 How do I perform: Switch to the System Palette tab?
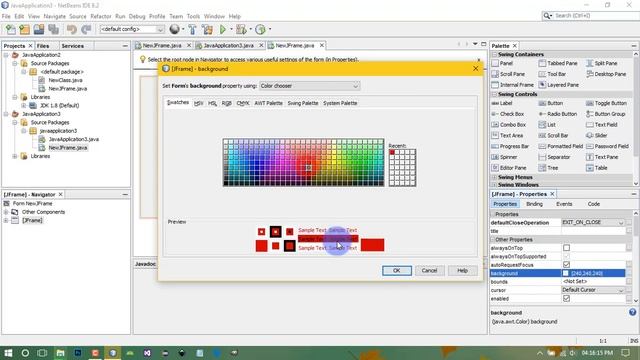[340, 103]
